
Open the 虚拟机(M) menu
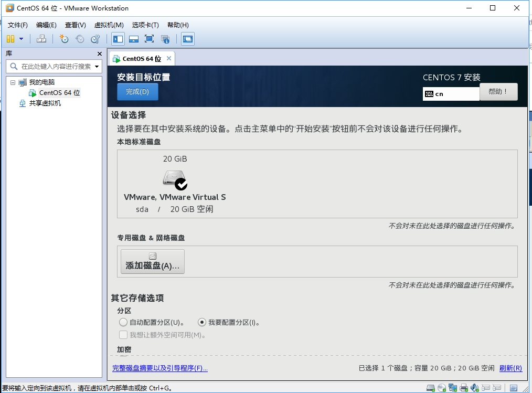pos(109,25)
